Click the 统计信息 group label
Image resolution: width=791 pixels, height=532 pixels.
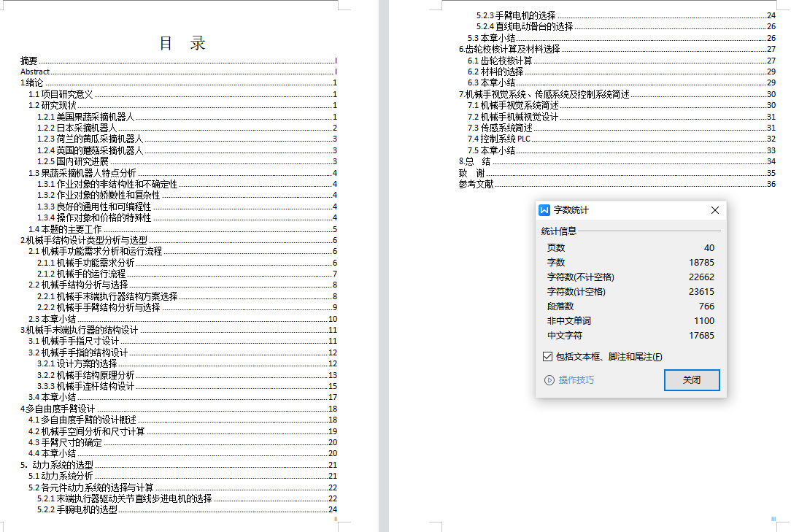[x=558, y=231]
